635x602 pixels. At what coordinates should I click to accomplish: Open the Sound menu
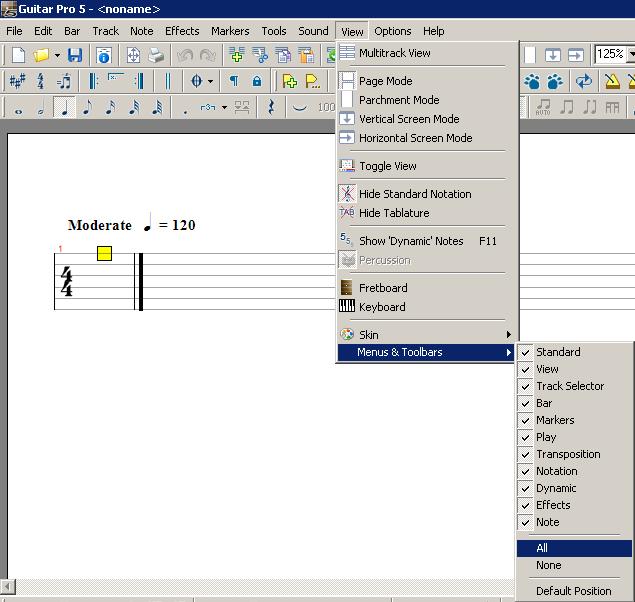313,31
